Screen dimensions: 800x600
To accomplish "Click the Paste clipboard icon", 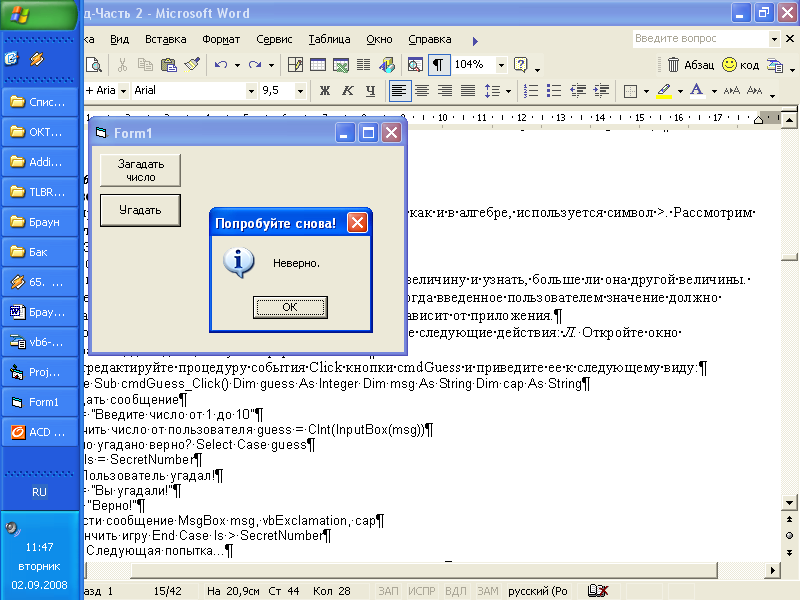I will pyautogui.click(x=168, y=65).
